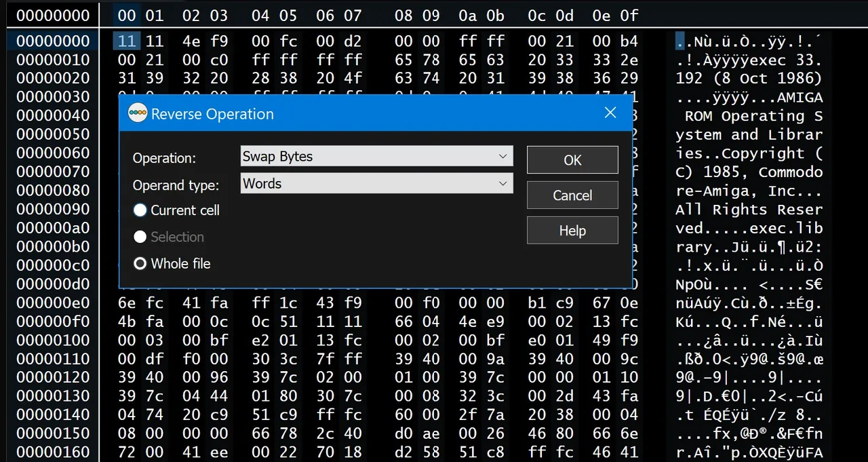Screen dimensions: 868x462
Task: Select the grayed-out Selection option
Action: pyautogui.click(x=140, y=237)
